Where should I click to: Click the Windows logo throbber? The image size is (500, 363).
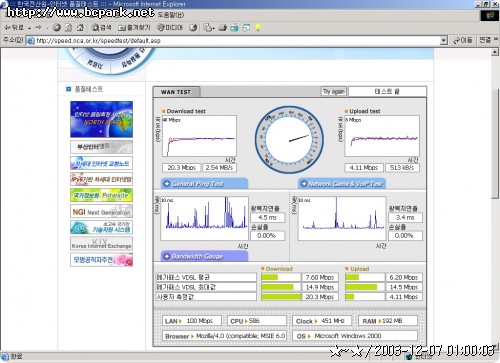490,16
